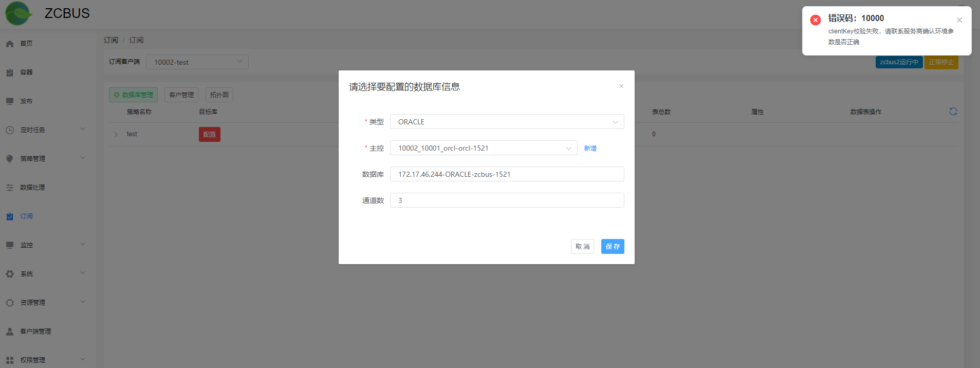Image resolution: width=980 pixels, height=368 pixels.
Task: Click the gear icon beside 系统
Action: point(10,274)
